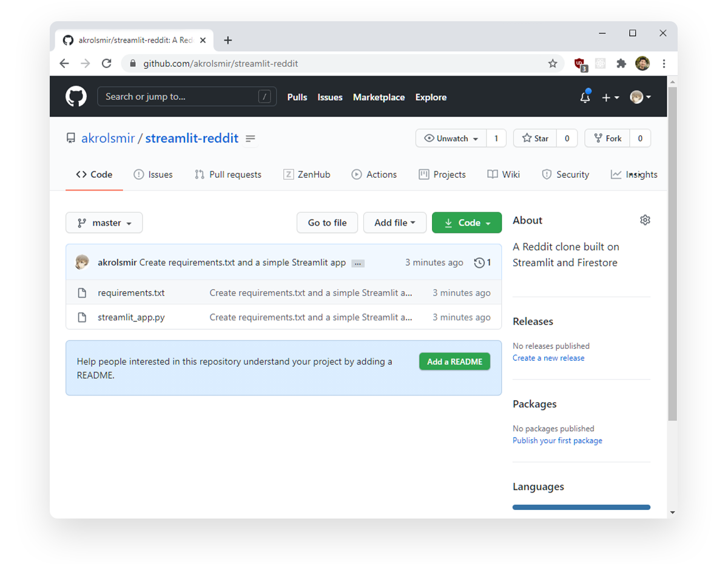
Task: Star this repository
Action: [534, 138]
